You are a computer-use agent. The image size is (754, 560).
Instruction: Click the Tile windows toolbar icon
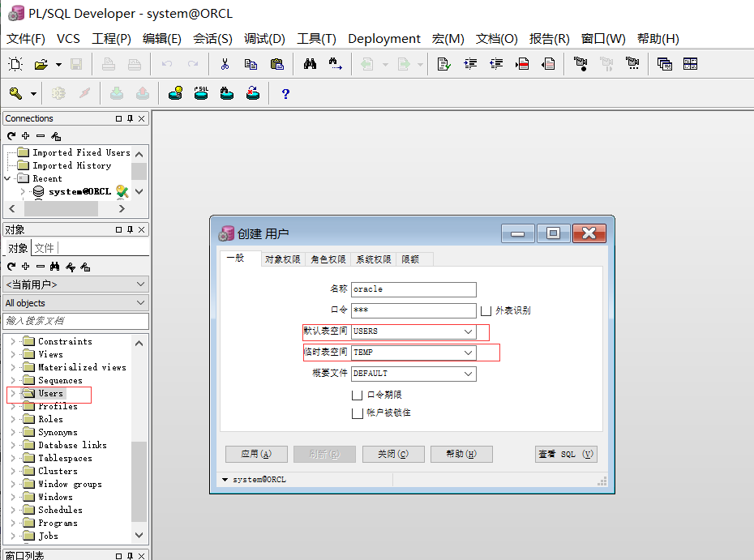tap(691, 64)
